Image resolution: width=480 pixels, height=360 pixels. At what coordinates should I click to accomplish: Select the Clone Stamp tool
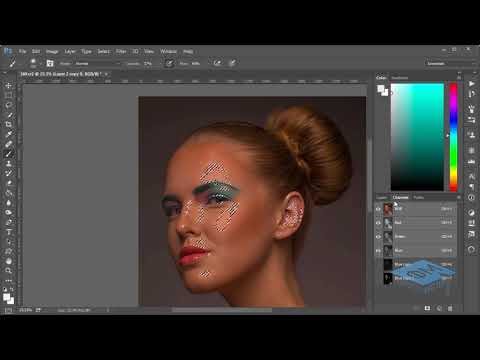(9, 163)
